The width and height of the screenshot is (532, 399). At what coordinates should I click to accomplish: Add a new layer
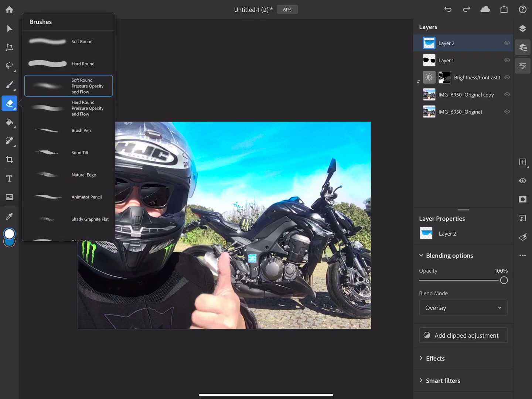[x=522, y=162]
